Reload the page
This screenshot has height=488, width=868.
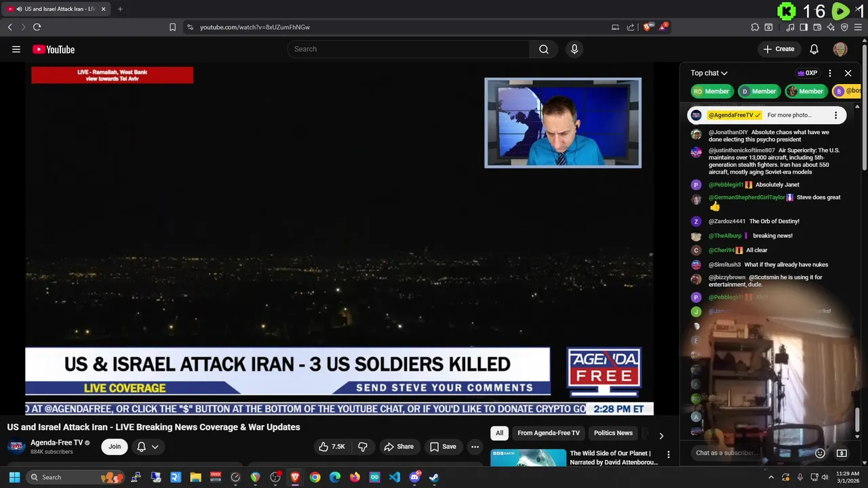coord(37,27)
